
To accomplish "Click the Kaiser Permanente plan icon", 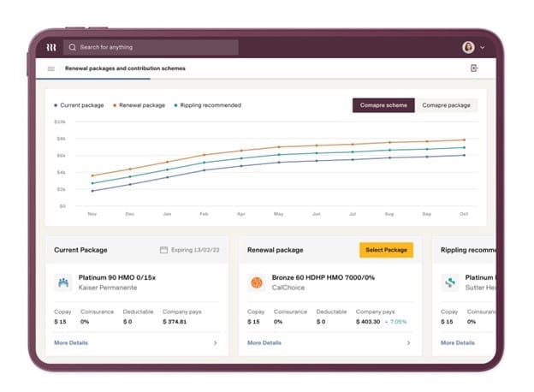I will [x=62, y=282].
